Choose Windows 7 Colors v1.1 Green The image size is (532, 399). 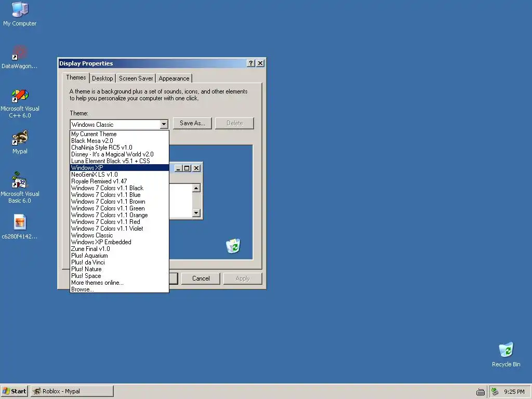[x=119, y=208]
